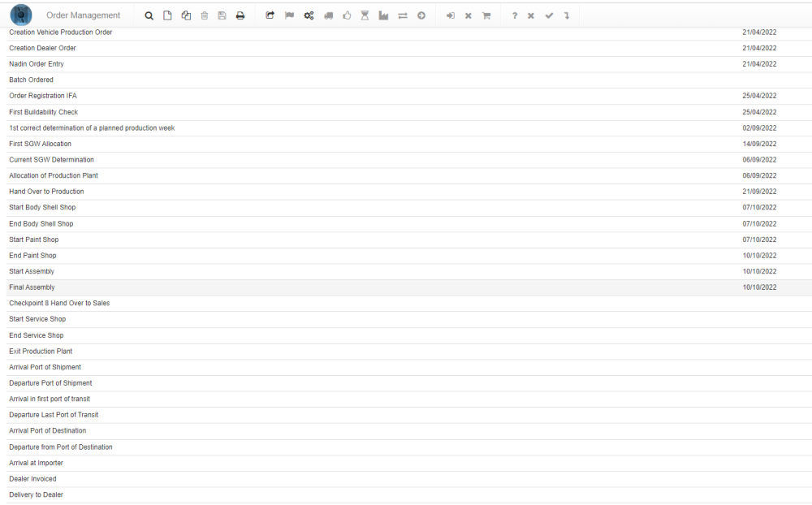Click the hourglass icon
Screen dimensions: 812x505
point(365,15)
